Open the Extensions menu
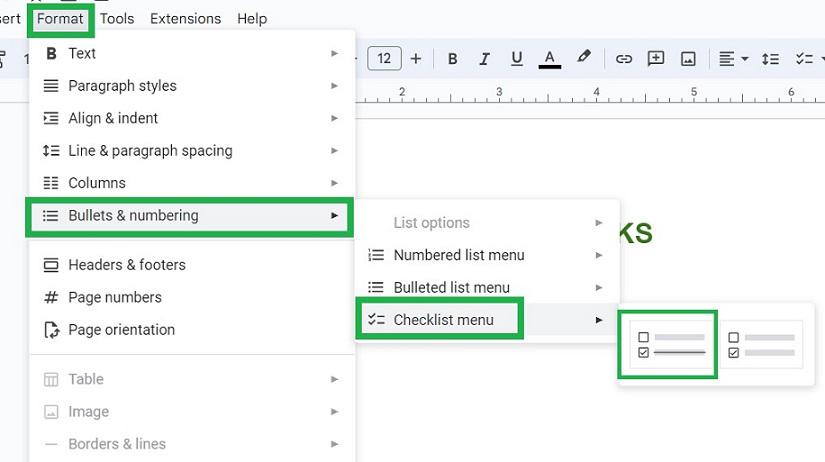Viewport: 825px width, 462px height. tap(185, 18)
